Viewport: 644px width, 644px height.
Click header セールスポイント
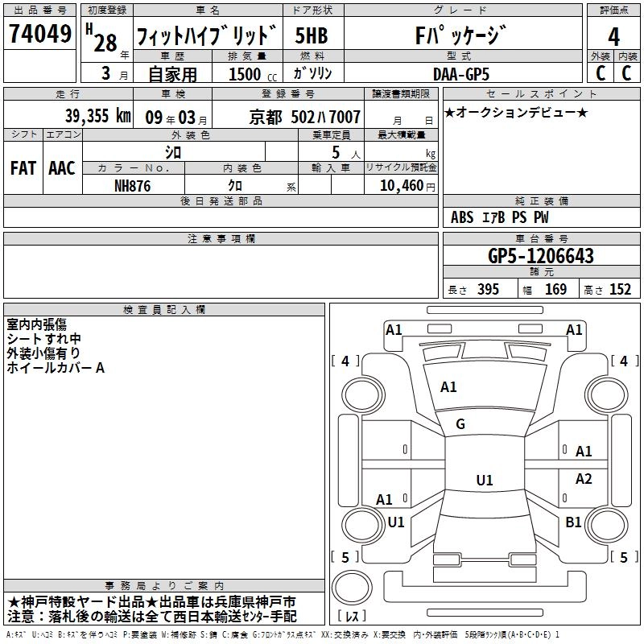pos(541,93)
